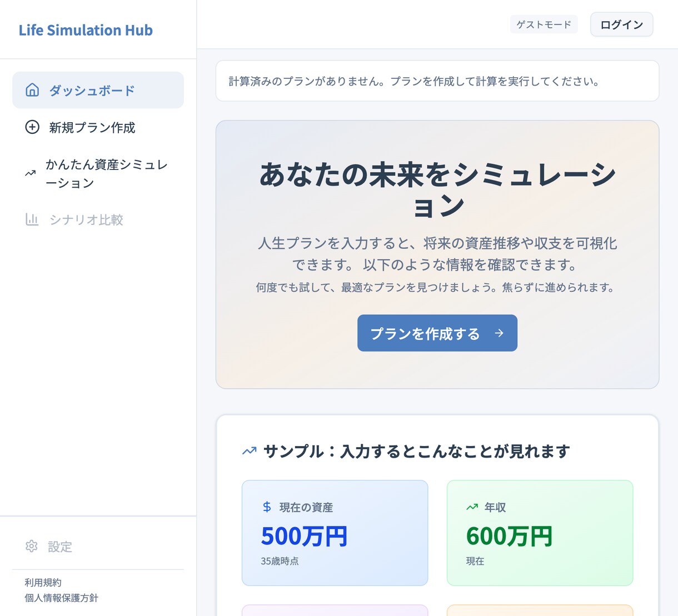Click the trend-line icon beside かんたん資産シミュレーション
Image resolution: width=678 pixels, height=616 pixels.
click(31, 173)
